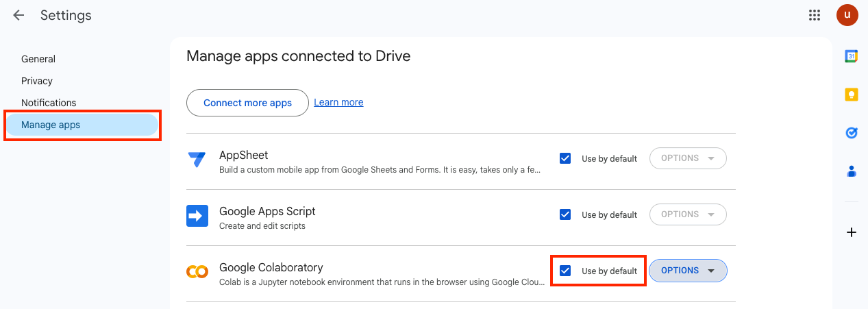
Task: Uncheck 'Use by default' for Google Colaboratory
Action: (565, 271)
